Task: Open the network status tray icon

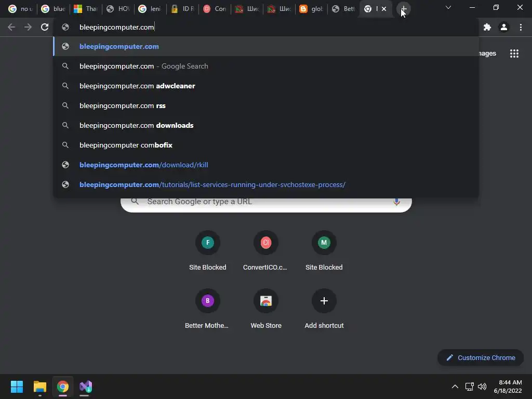Action: pos(469,387)
